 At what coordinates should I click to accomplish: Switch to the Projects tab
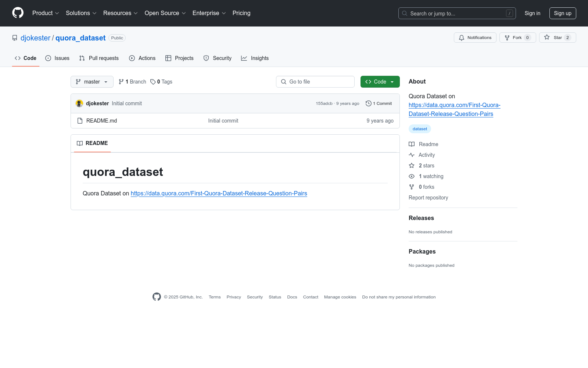pyautogui.click(x=179, y=58)
